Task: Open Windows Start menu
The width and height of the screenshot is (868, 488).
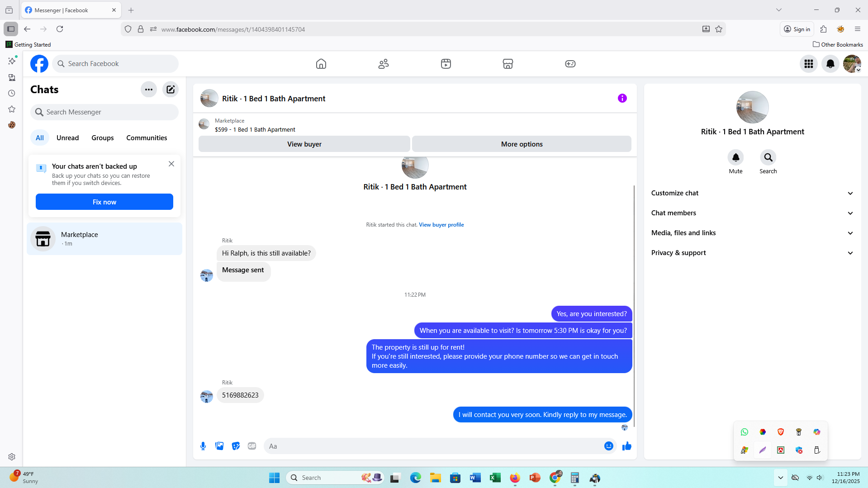Action: [x=274, y=478]
